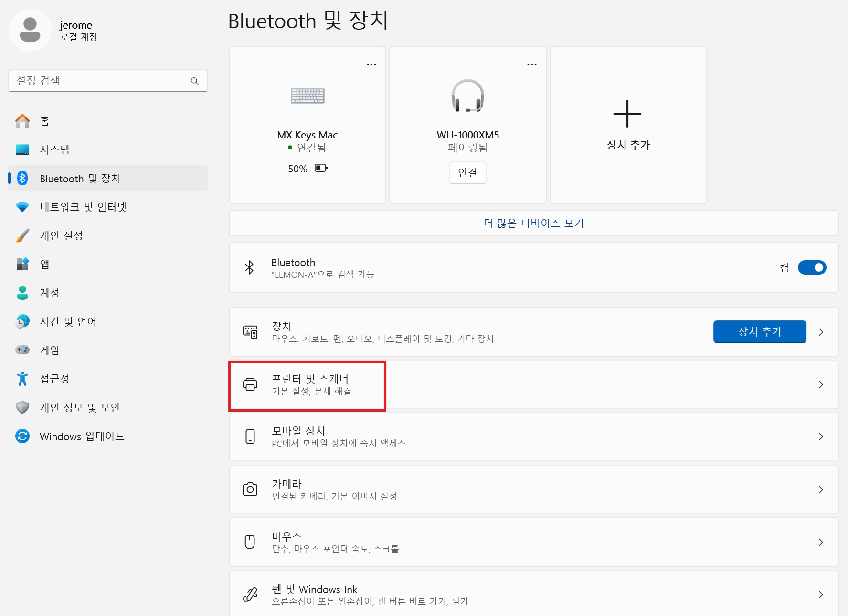Open more options for MX Keys Mac
The height and width of the screenshot is (616, 848).
(371, 64)
